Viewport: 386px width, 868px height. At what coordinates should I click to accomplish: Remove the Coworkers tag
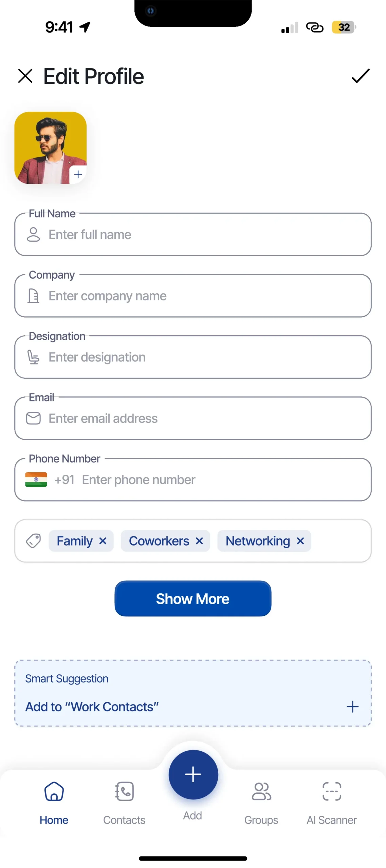[x=199, y=541]
